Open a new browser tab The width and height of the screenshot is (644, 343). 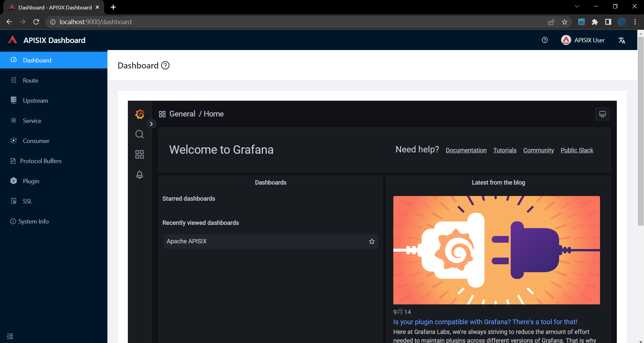pyautogui.click(x=113, y=7)
